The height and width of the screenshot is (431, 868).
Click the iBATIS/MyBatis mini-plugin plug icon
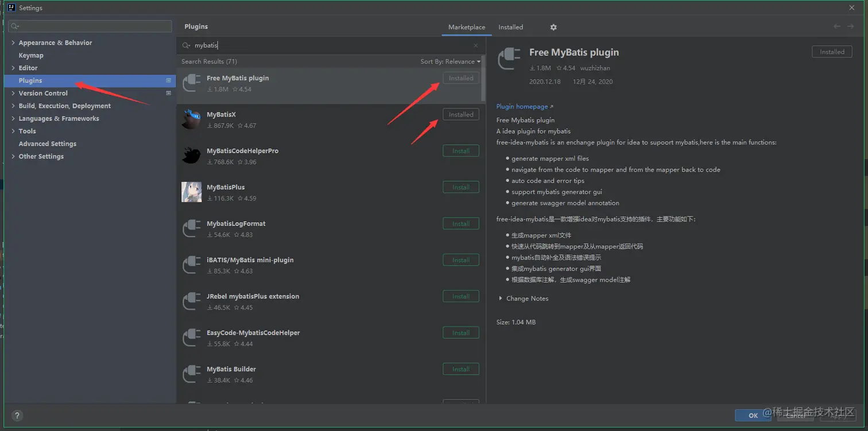click(192, 265)
